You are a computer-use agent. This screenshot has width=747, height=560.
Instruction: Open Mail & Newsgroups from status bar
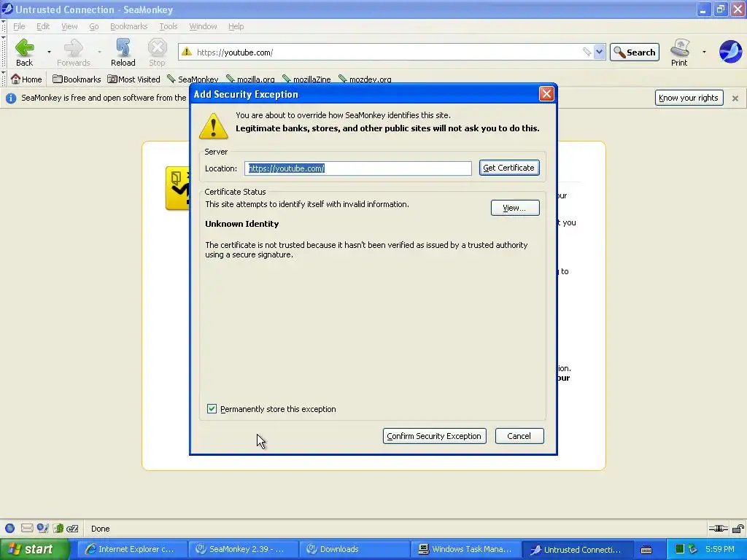tap(27, 528)
